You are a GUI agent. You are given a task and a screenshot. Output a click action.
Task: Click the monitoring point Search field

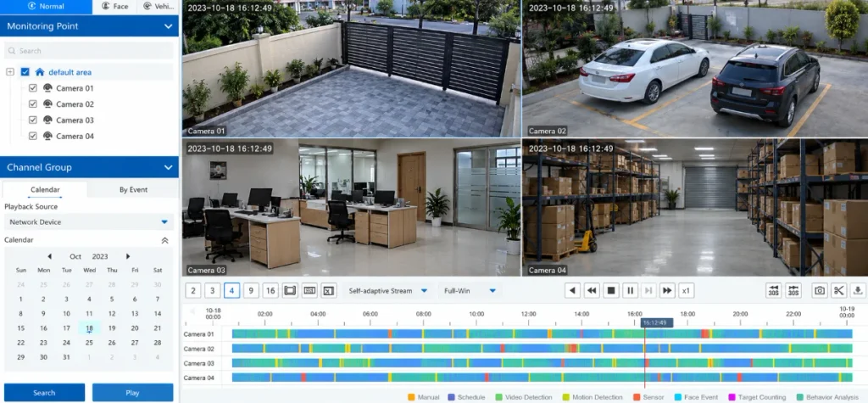[88, 51]
